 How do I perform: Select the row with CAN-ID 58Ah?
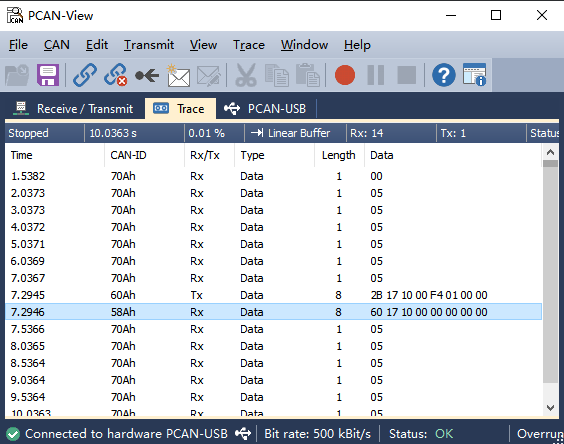coord(273,312)
